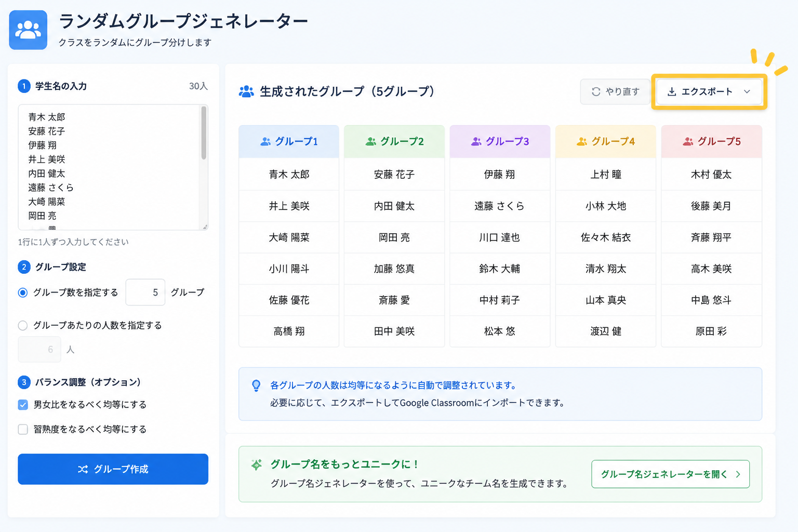Click the やり直す button
This screenshot has height=532, width=798.
(615, 91)
